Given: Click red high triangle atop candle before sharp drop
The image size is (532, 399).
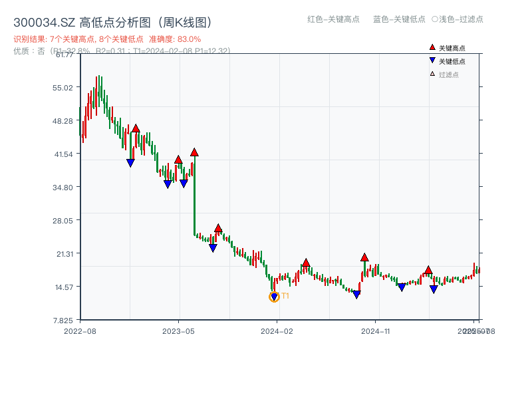Looking at the screenshot, I should click(194, 152).
